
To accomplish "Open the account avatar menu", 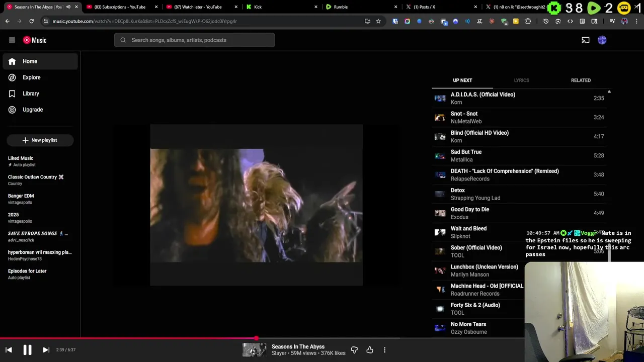I will [x=602, y=40].
